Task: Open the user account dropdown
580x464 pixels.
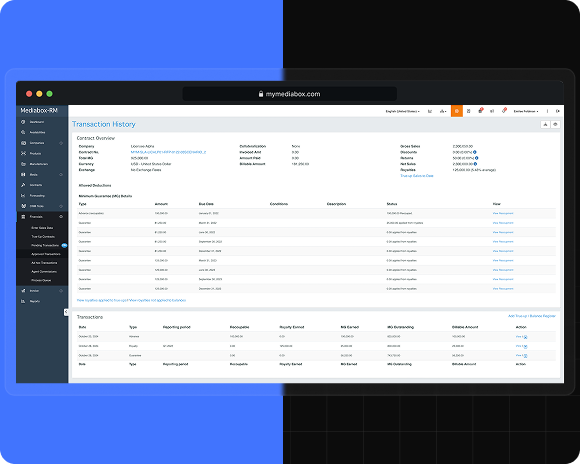Action: click(526, 111)
